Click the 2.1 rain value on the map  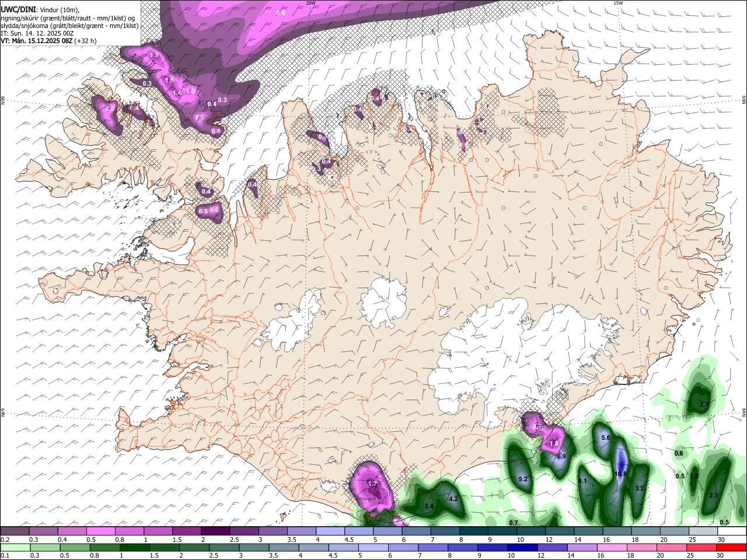coord(704,404)
